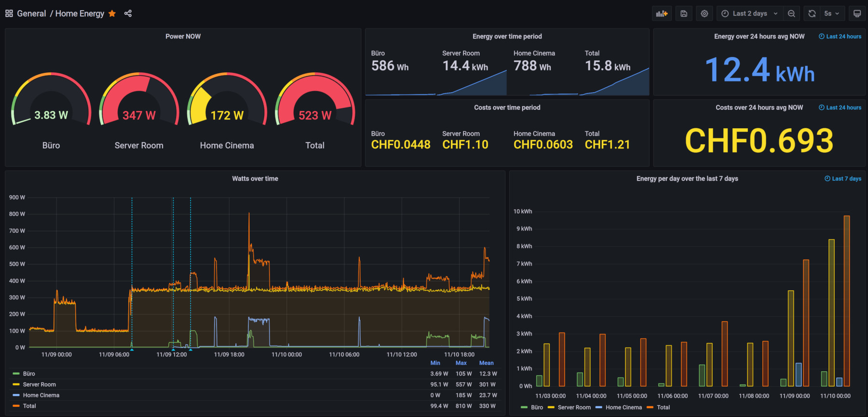Click the Total min value 99.4 W
This screenshot has height=417, width=868.
coord(439,406)
